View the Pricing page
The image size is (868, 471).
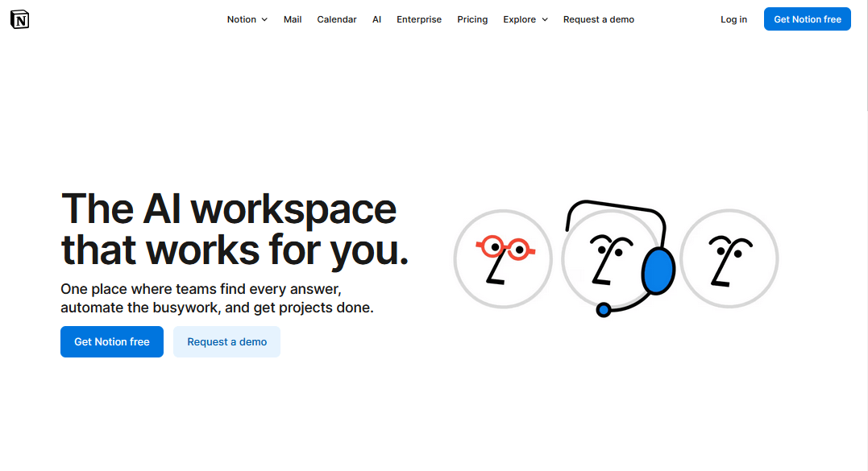472,19
